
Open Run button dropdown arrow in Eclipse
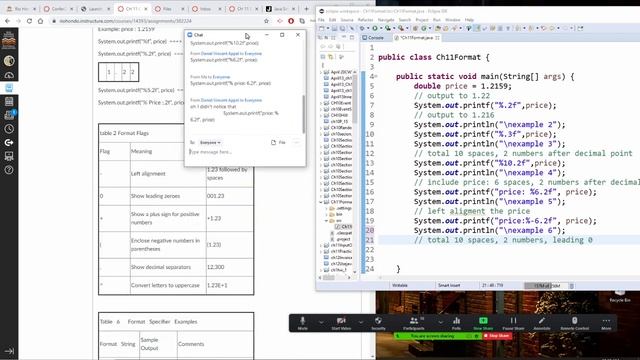pyautogui.click(x=380, y=28)
